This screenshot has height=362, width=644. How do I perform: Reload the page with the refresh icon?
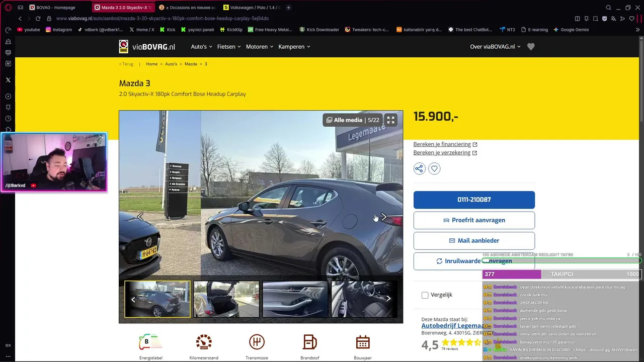click(x=38, y=19)
